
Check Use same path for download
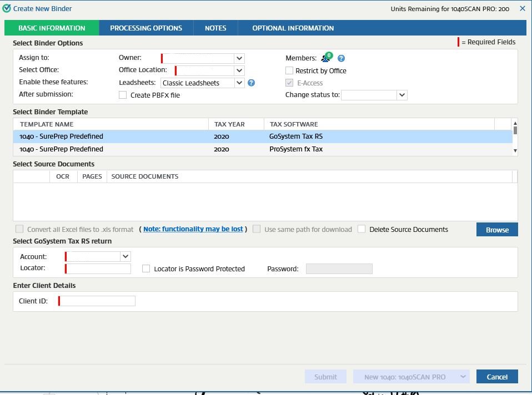coord(257,229)
